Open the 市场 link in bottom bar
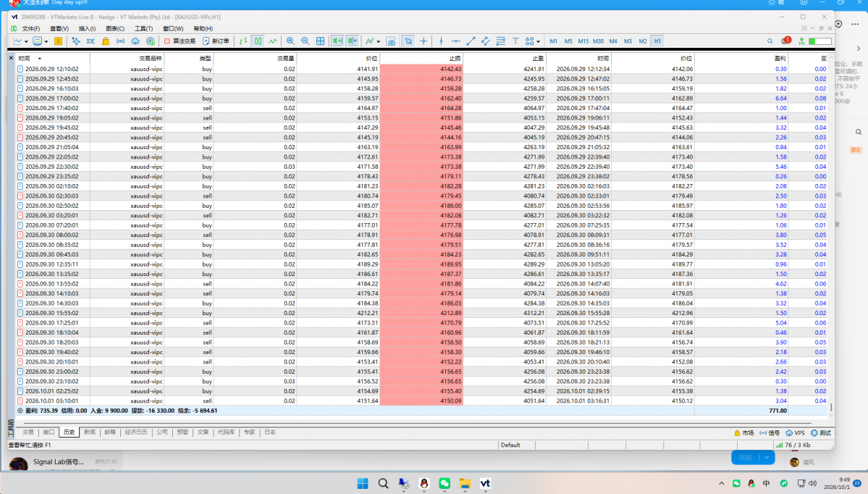 click(x=744, y=433)
